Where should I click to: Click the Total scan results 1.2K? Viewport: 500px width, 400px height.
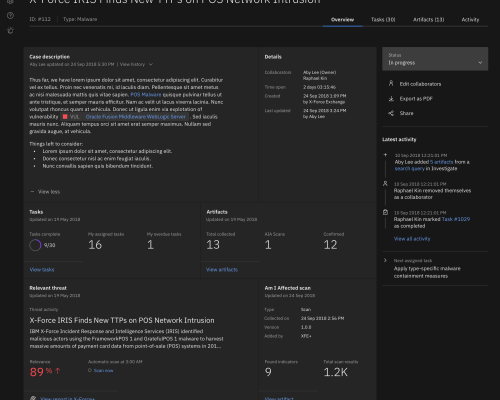(x=336, y=372)
